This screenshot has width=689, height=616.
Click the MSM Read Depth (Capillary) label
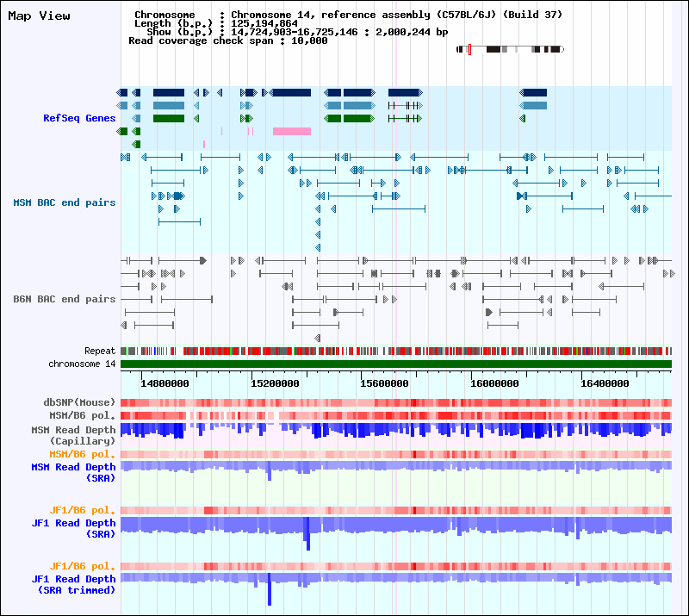(x=73, y=435)
